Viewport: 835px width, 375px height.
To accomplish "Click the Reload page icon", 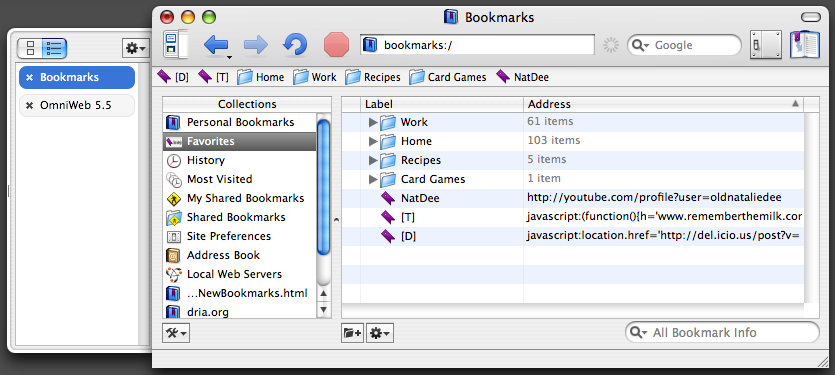I will (294, 45).
